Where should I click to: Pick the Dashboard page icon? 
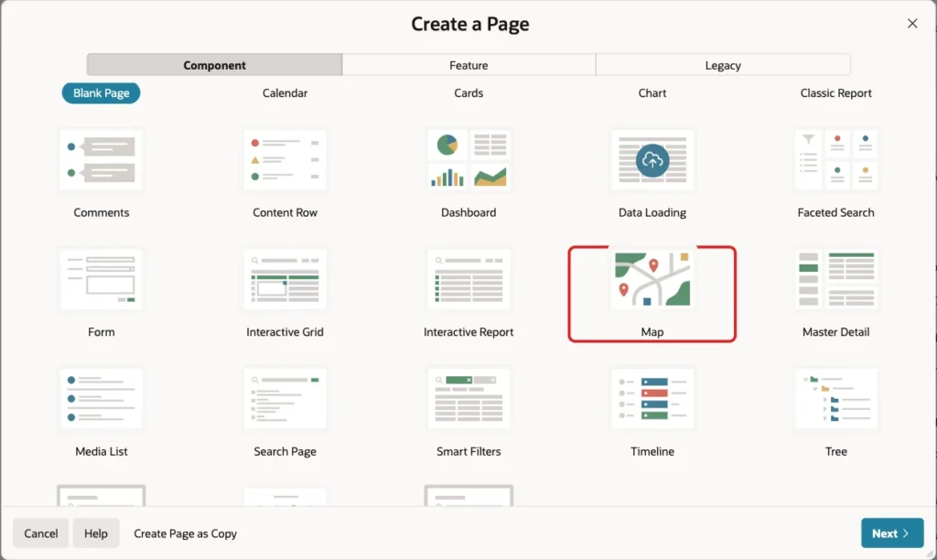click(468, 160)
